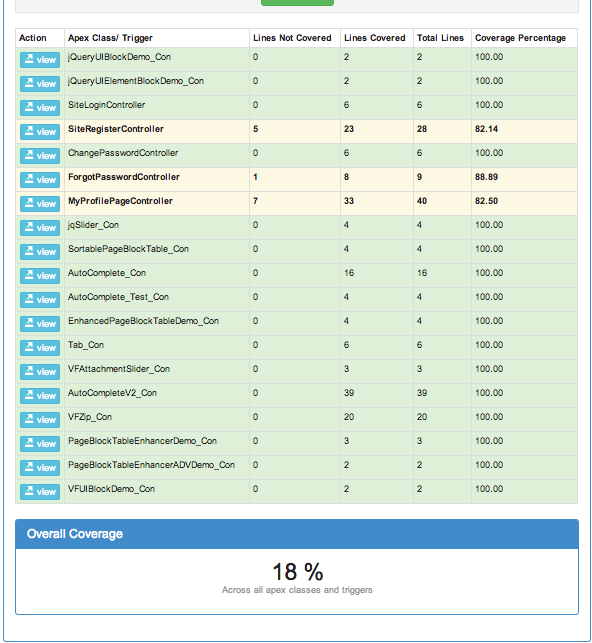Select the MyProfilePageController class name
Image resolution: width=592 pixels, height=643 pixels.
(x=120, y=201)
